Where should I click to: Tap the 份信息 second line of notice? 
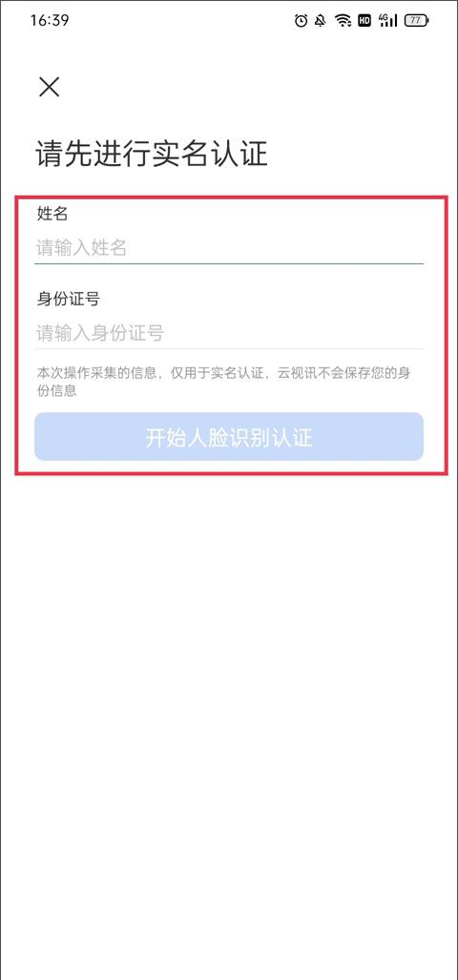(x=57, y=391)
